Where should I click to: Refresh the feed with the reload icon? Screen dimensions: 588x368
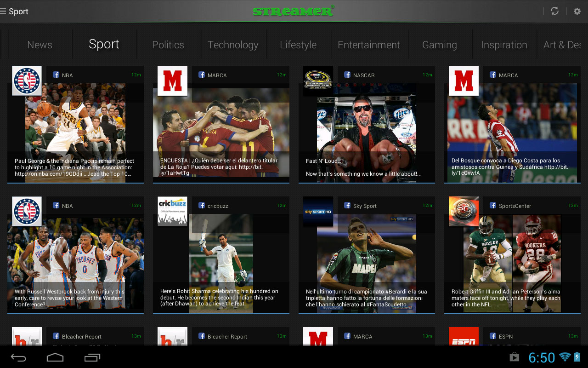[x=554, y=11]
